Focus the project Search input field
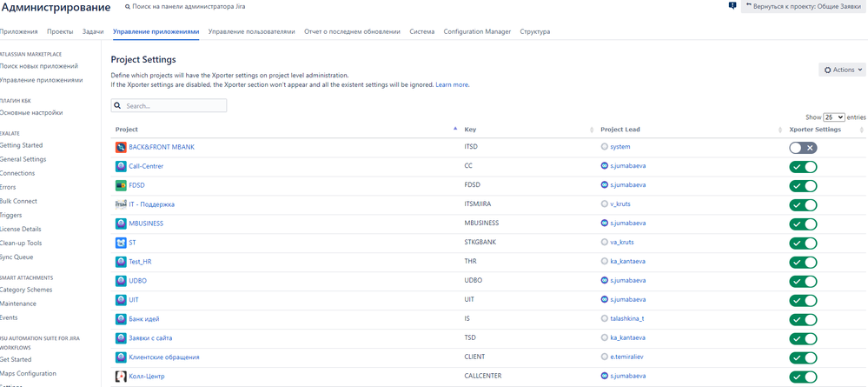This screenshot has width=868, height=387. click(169, 105)
